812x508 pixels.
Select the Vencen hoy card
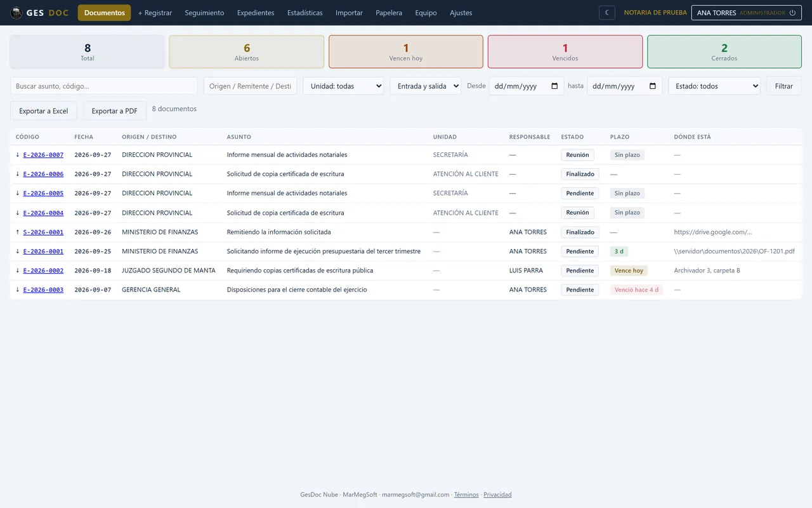[406, 51]
